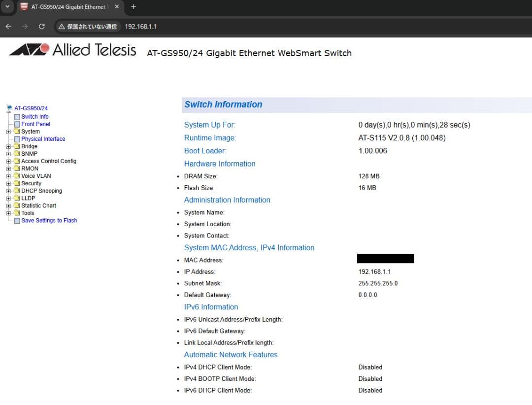
Task: Click the IPv4 DHCP Client Mode Disabled value
Action: tap(370, 368)
